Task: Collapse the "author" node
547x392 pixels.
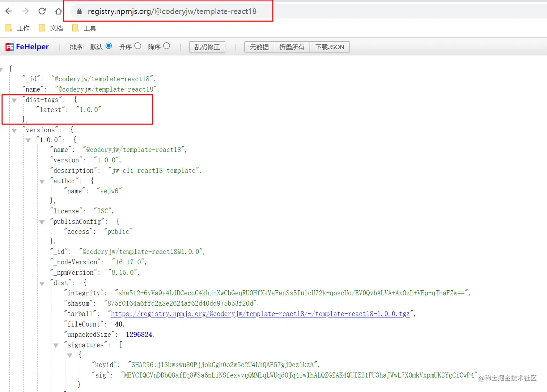Action: pos(42,182)
